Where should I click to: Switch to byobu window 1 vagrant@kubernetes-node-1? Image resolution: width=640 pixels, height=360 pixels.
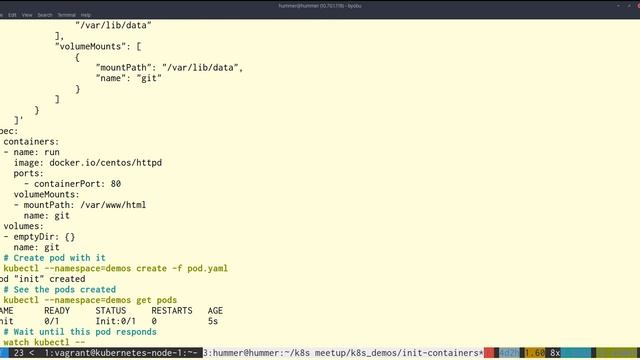point(121,353)
